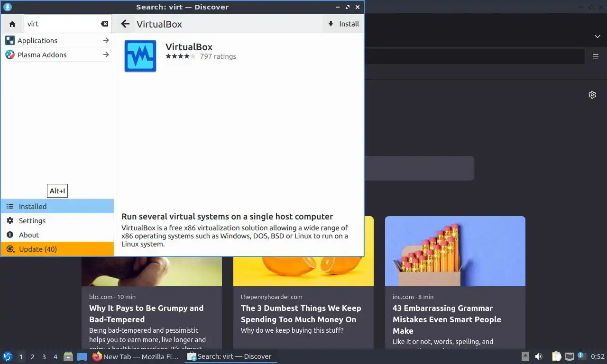Open the clipboard manager tray icon
This screenshot has width=607, height=364.
pyautogui.click(x=557, y=356)
